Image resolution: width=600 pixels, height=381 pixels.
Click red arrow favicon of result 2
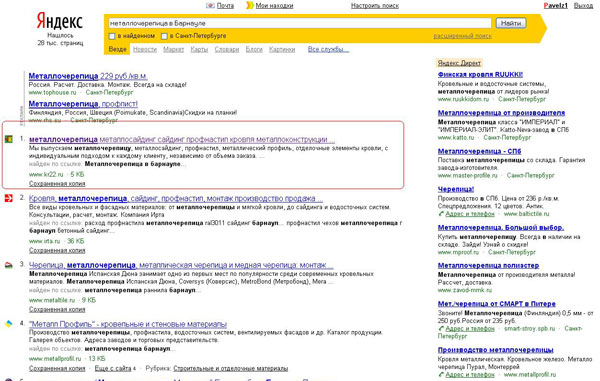click(x=8, y=198)
